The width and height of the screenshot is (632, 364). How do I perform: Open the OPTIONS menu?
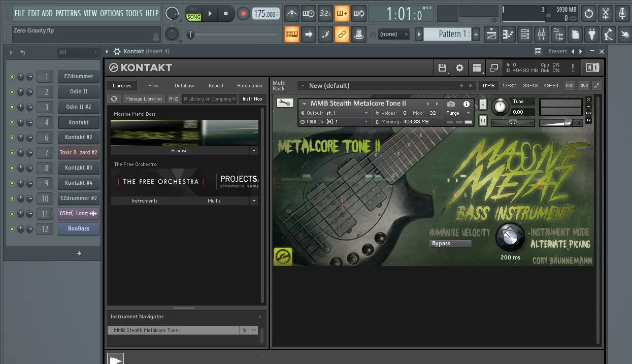pyautogui.click(x=112, y=13)
